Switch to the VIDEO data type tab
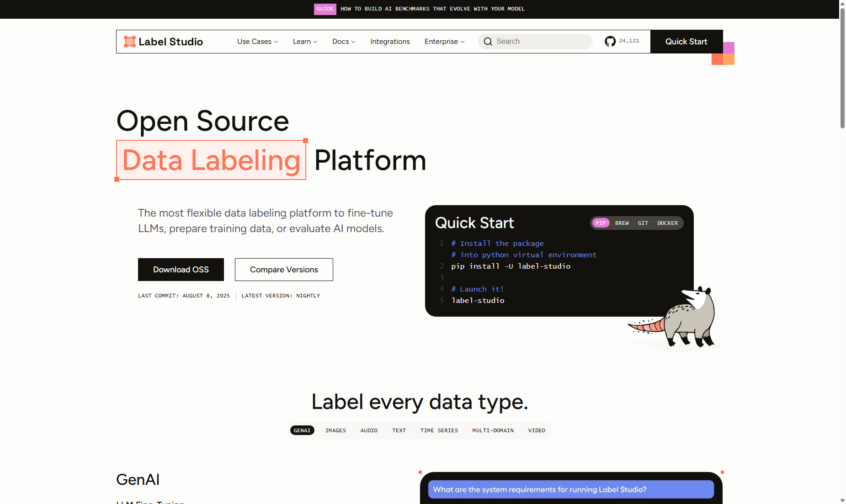 tap(537, 430)
